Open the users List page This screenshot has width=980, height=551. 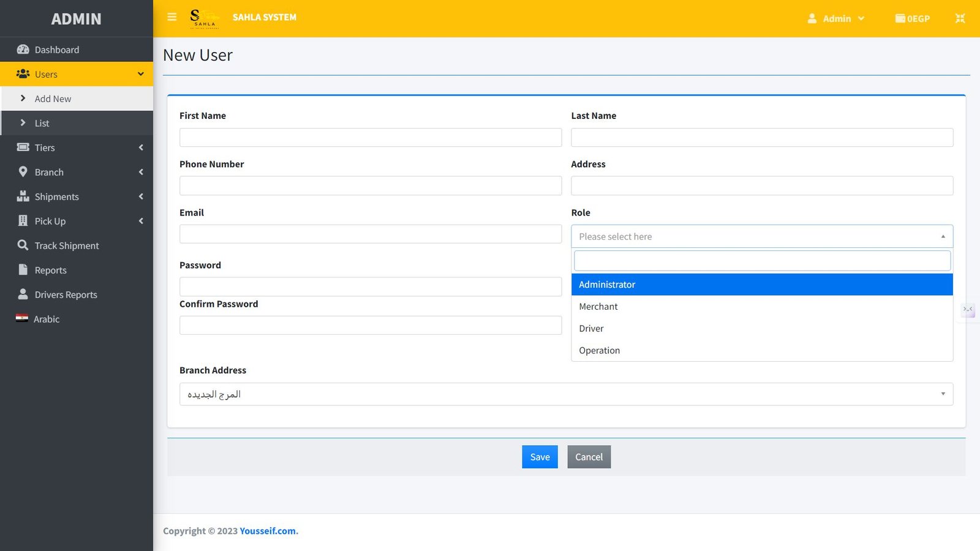click(x=77, y=123)
